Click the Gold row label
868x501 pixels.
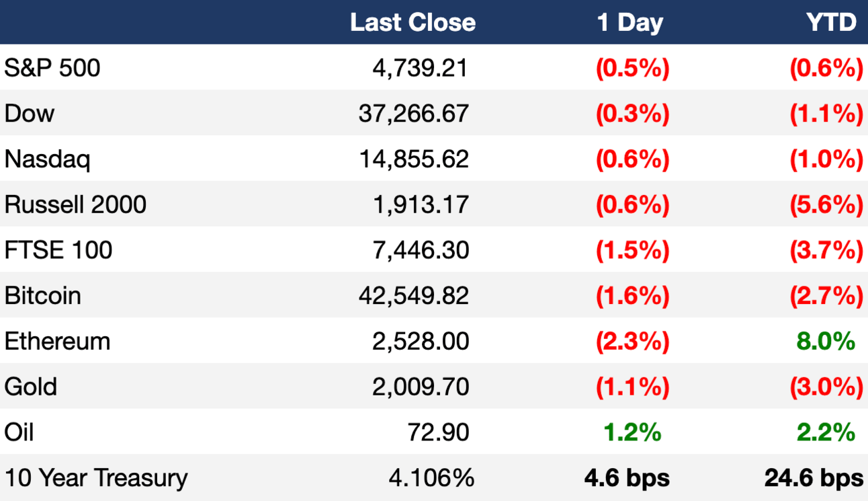[31, 387]
